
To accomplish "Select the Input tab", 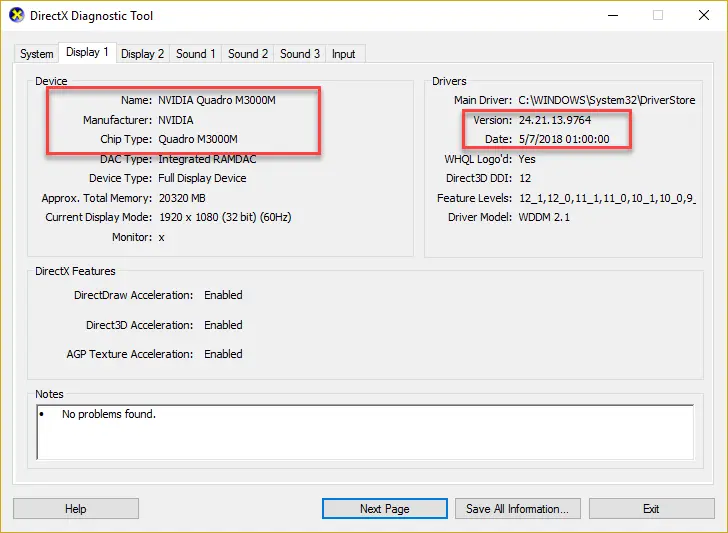I will [x=343, y=54].
